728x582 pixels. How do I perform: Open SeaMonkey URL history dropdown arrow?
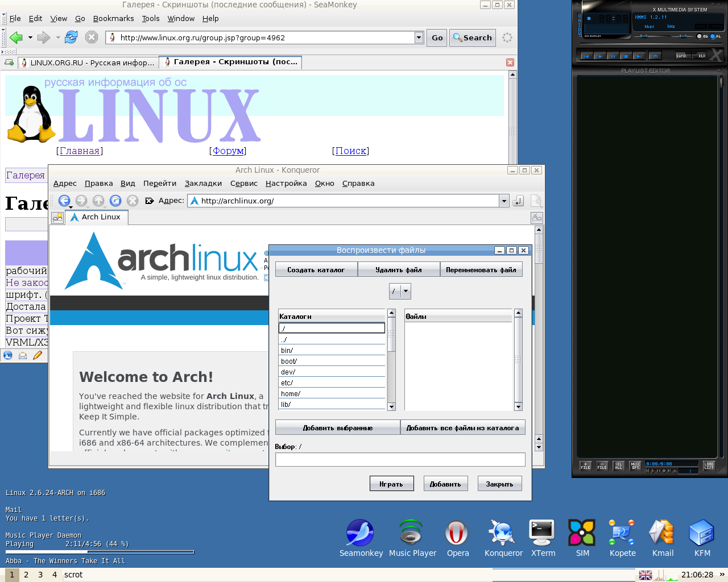pyautogui.click(x=419, y=38)
